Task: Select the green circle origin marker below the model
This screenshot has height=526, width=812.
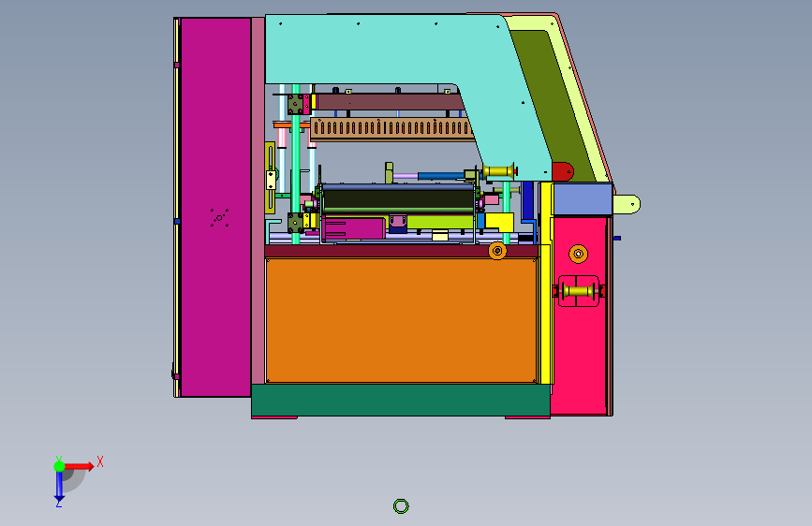Action: pos(401,505)
